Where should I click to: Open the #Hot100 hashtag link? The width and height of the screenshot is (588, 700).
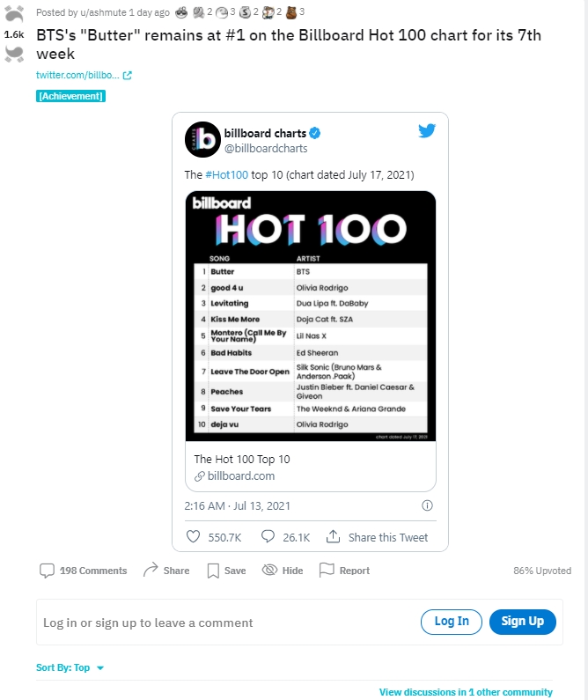pyautogui.click(x=226, y=174)
